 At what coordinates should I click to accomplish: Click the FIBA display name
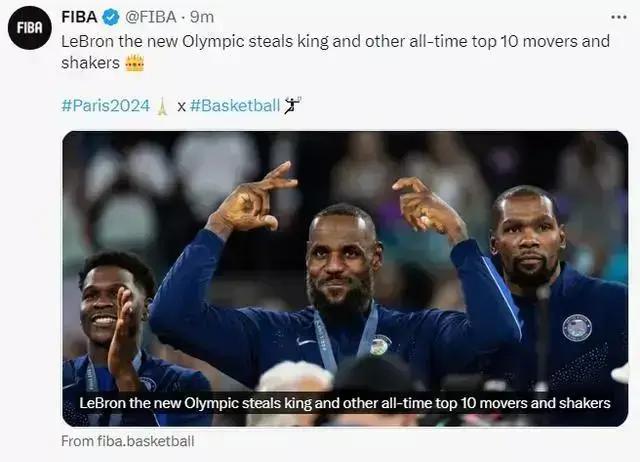[79, 18]
